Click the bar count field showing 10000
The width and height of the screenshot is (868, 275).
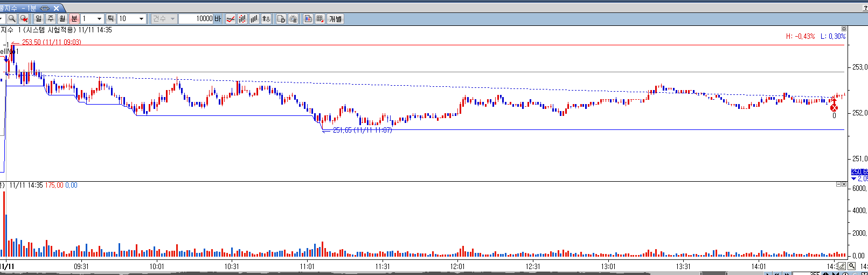pos(196,19)
